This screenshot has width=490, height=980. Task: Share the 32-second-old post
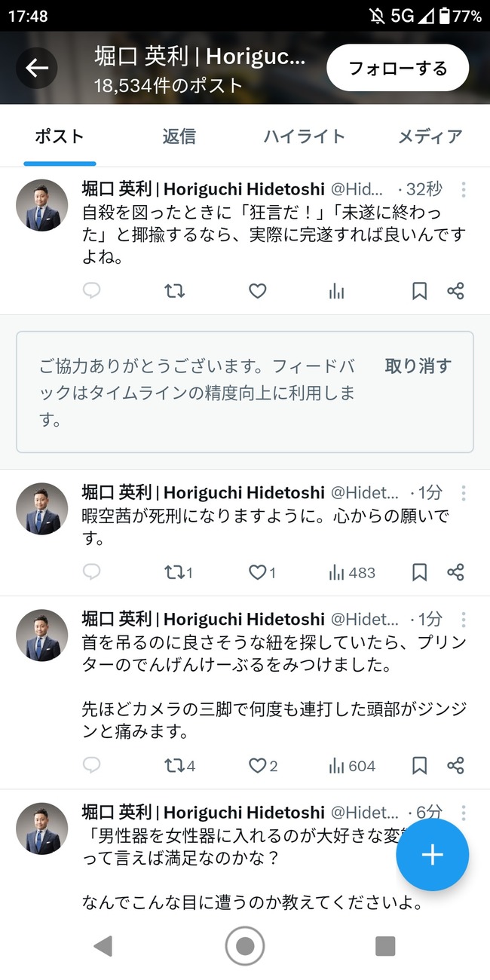(x=455, y=291)
